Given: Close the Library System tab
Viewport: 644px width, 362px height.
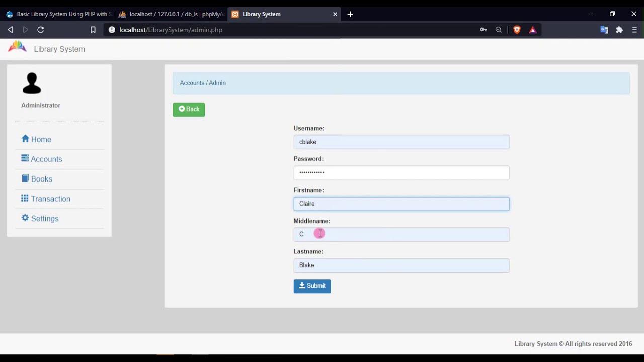Looking at the screenshot, I should pyautogui.click(x=335, y=14).
